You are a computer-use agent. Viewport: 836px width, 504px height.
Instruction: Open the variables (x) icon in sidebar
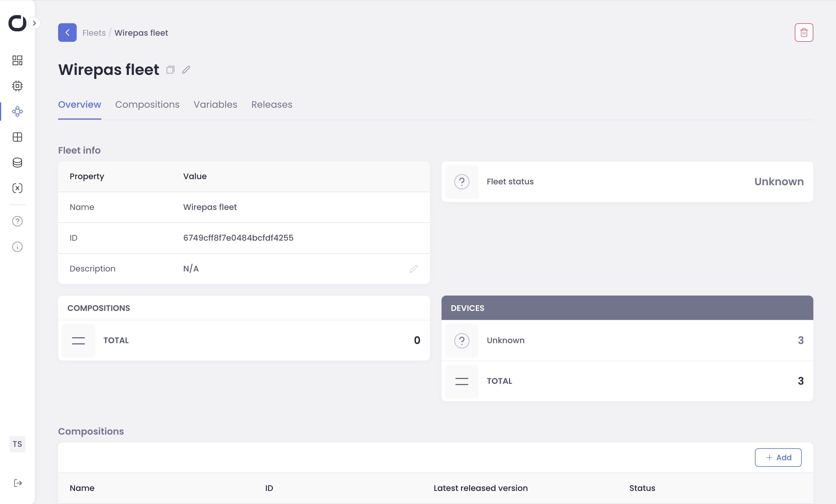click(17, 188)
